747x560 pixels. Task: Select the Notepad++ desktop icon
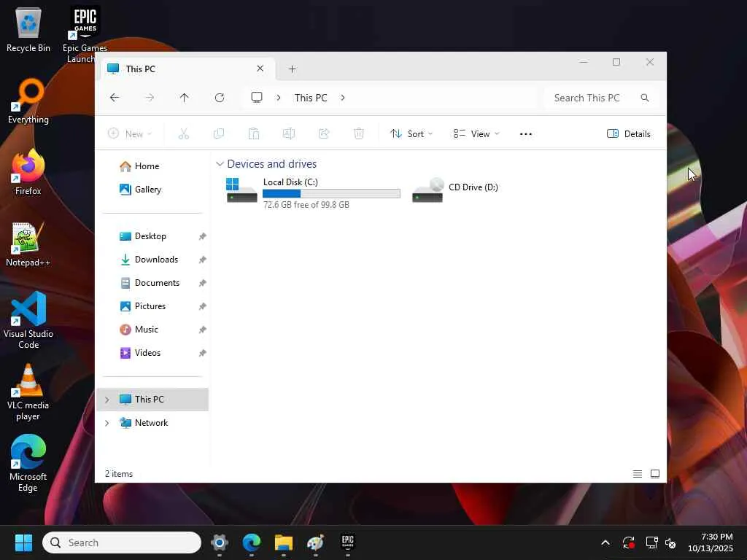point(28,244)
